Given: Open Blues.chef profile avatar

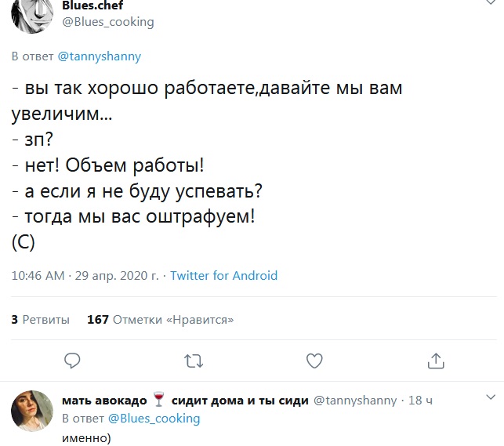Looking at the screenshot, I should click(x=32, y=16).
